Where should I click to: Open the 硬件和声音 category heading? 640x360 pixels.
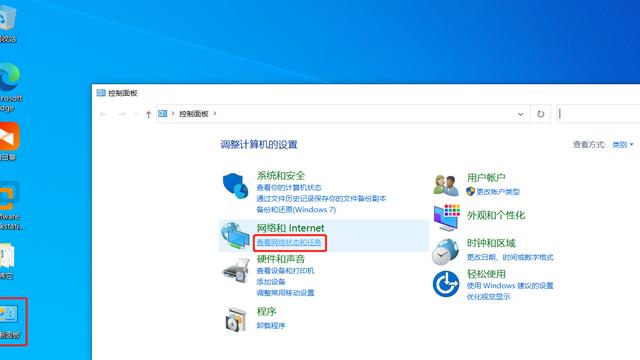[x=281, y=259]
